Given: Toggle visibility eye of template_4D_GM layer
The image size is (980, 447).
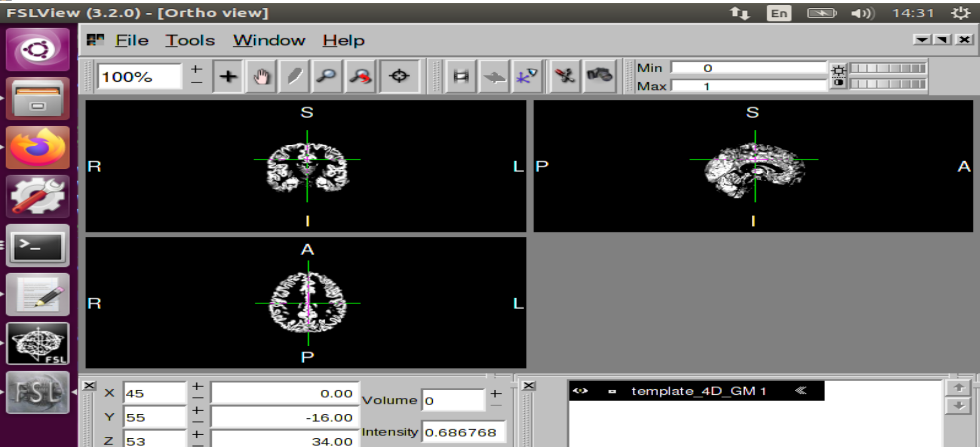Looking at the screenshot, I should (580, 391).
